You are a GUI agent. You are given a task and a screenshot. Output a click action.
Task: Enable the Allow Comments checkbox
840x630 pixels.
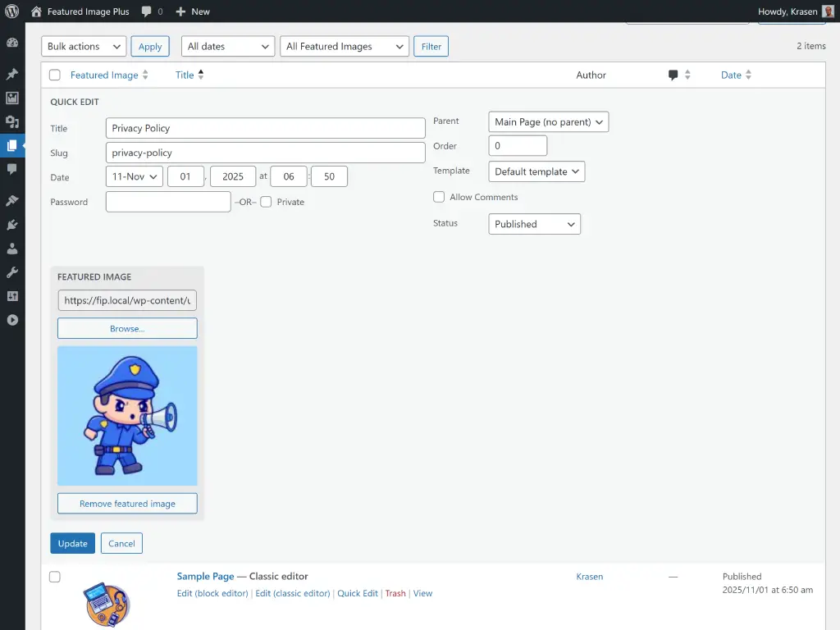click(439, 197)
